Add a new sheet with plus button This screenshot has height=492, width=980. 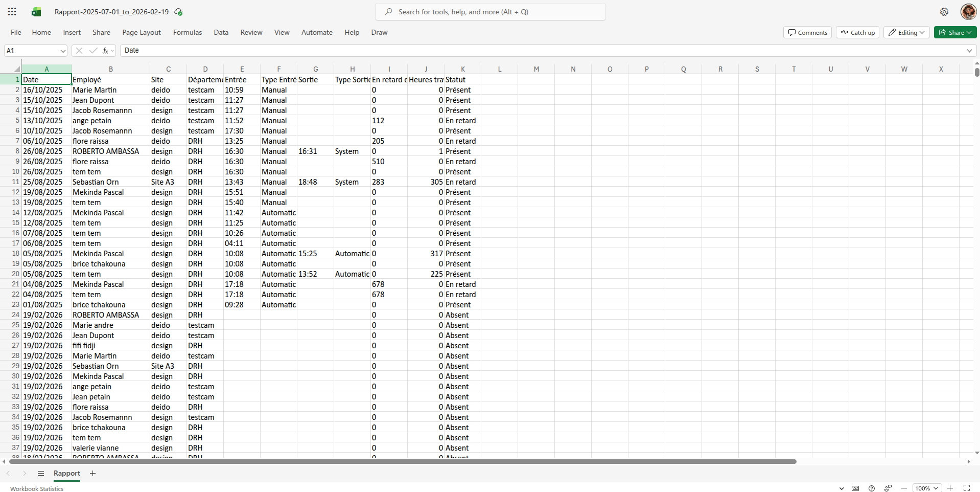pyautogui.click(x=92, y=474)
